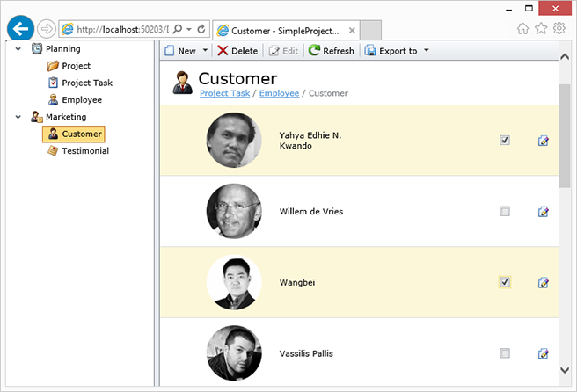Viewport: 577px width, 392px height.
Task: Click edit icon in Wangbei row
Action: (544, 282)
